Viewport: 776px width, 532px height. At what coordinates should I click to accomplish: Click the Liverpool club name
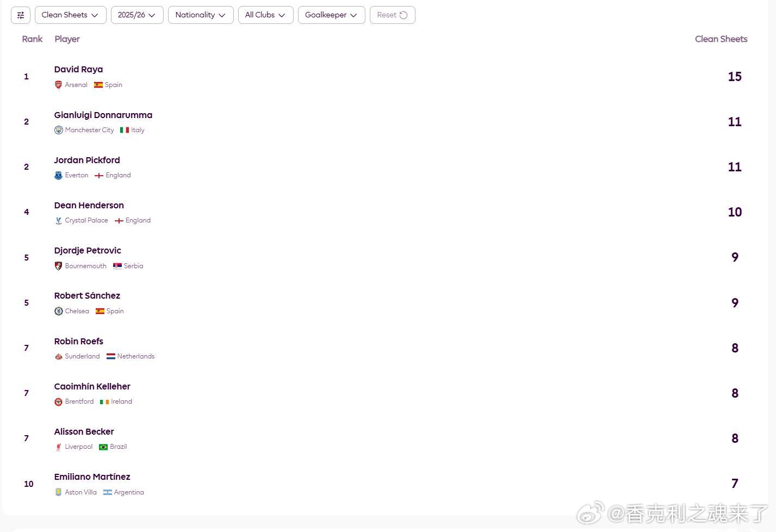79,447
